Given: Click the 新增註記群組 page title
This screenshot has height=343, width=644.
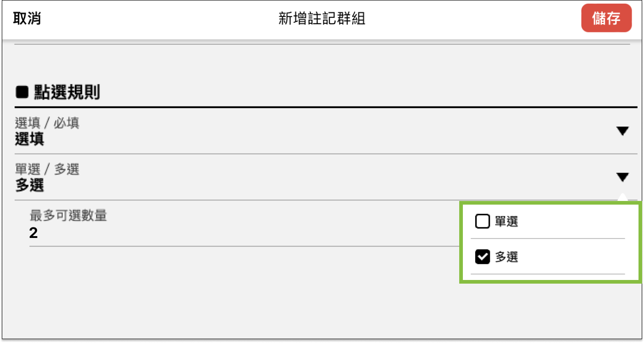Looking at the screenshot, I should coord(322,19).
